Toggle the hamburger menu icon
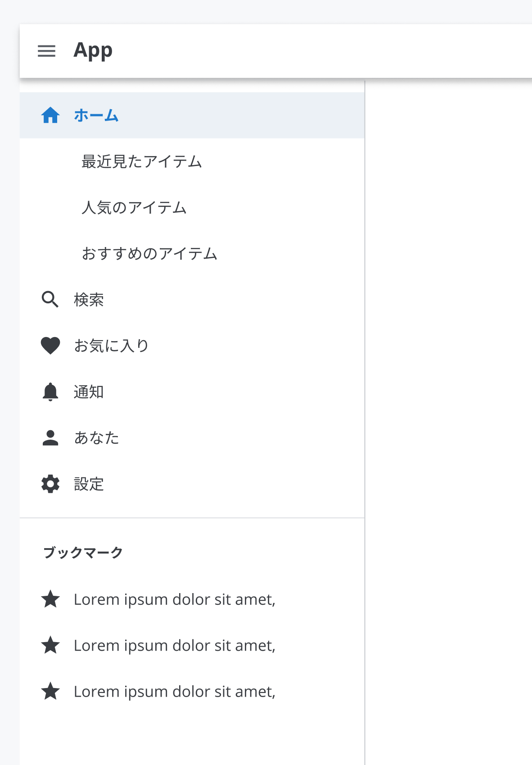This screenshot has height=765, width=532. (46, 51)
